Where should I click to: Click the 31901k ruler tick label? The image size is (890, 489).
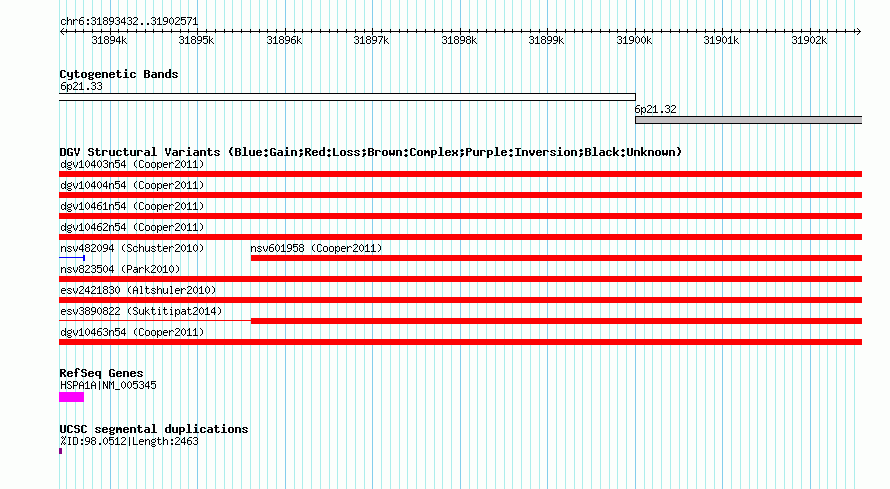721,41
